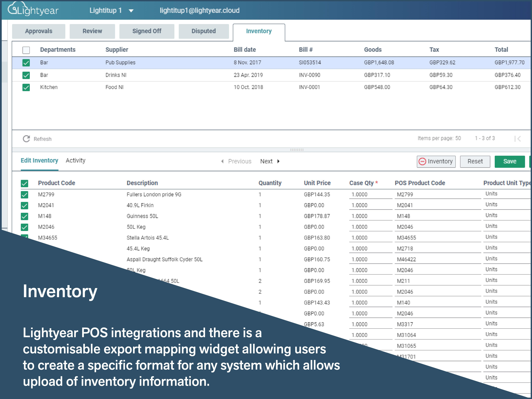Uncheck the Guinness 50L product checkbox
This screenshot has height=399, width=532.
[25, 216]
